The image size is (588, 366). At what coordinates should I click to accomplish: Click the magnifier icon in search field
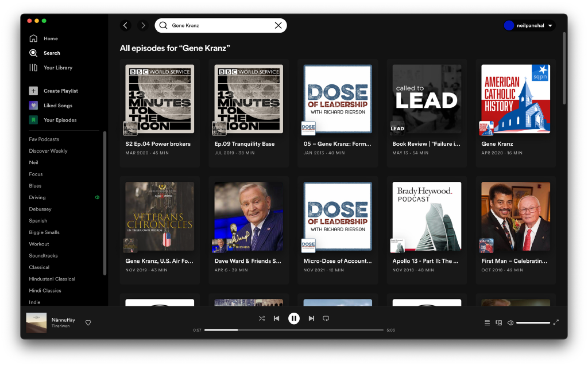(x=163, y=25)
